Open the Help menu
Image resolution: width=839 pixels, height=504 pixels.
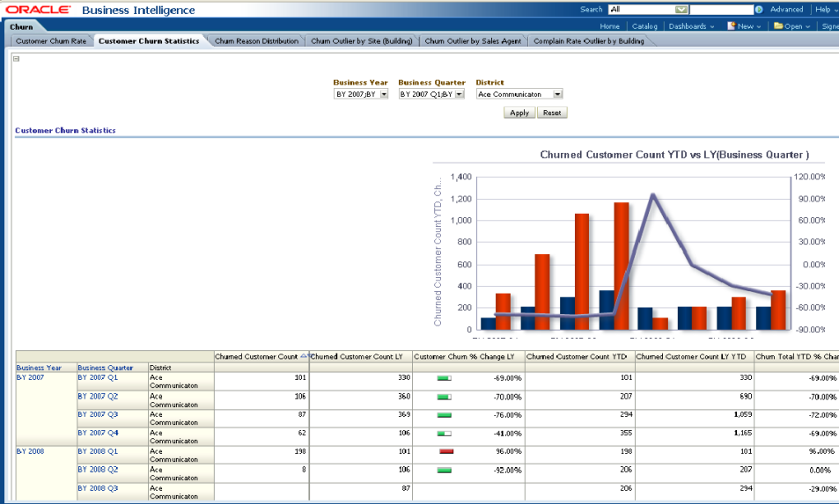pos(826,10)
